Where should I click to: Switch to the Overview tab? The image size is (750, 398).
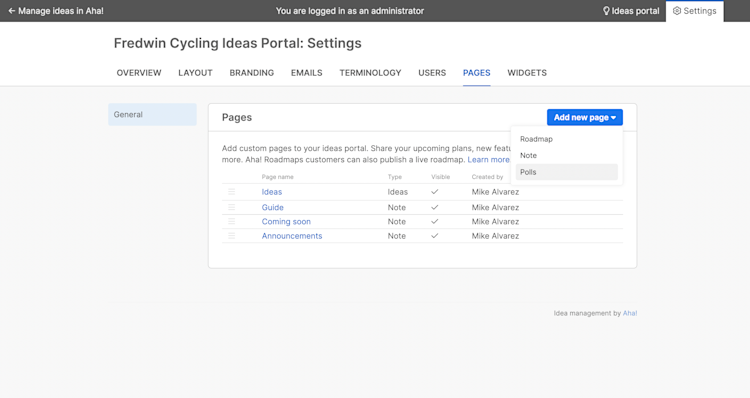click(139, 73)
